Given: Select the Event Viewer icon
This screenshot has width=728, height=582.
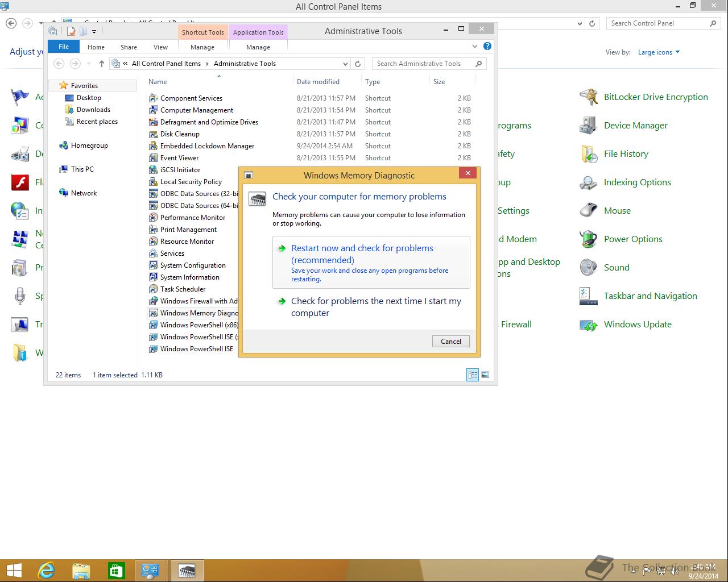Looking at the screenshot, I should pos(153,158).
